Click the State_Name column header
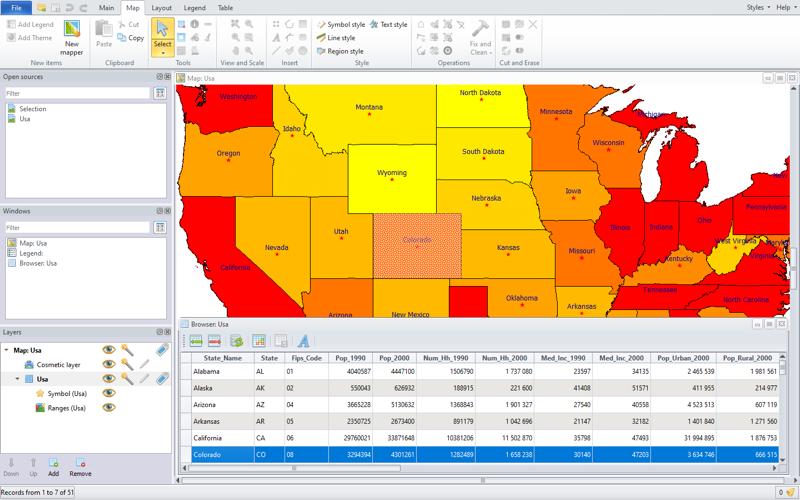Image resolution: width=800 pixels, height=500 pixels. click(x=222, y=358)
